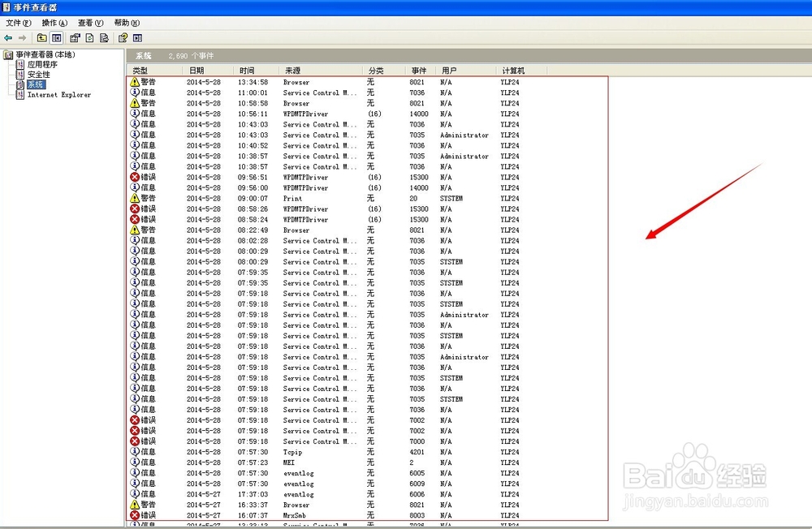Sort by the 来源 column header
812x529 pixels.
click(x=321, y=71)
